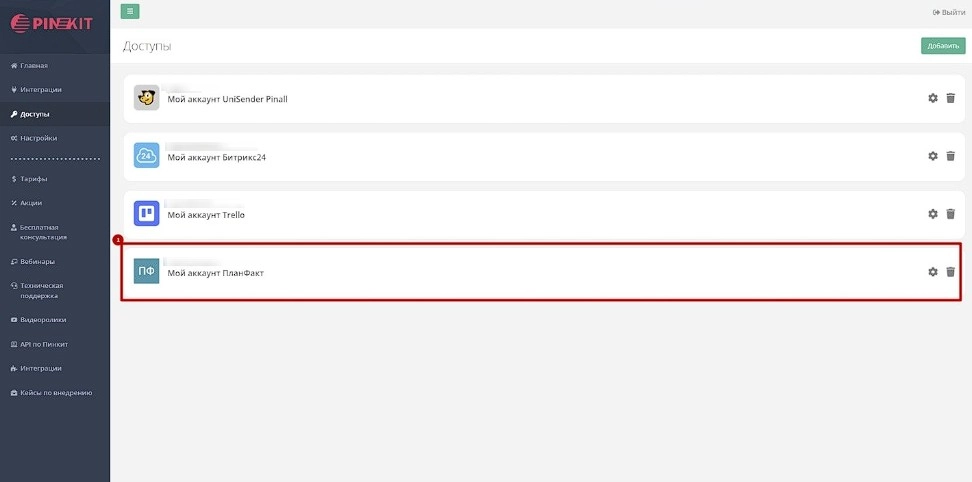Open Интеграции under Главная in sidebar
Image resolution: width=972 pixels, height=482 pixels.
pos(40,90)
